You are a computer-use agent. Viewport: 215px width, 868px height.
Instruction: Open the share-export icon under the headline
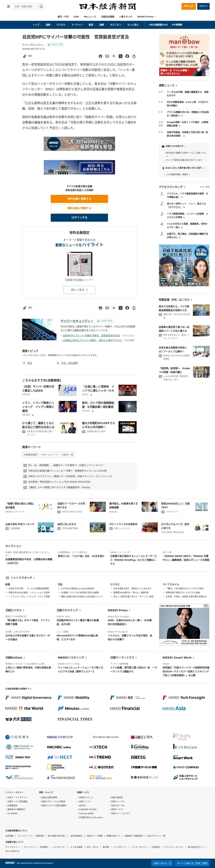tap(134, 56)
